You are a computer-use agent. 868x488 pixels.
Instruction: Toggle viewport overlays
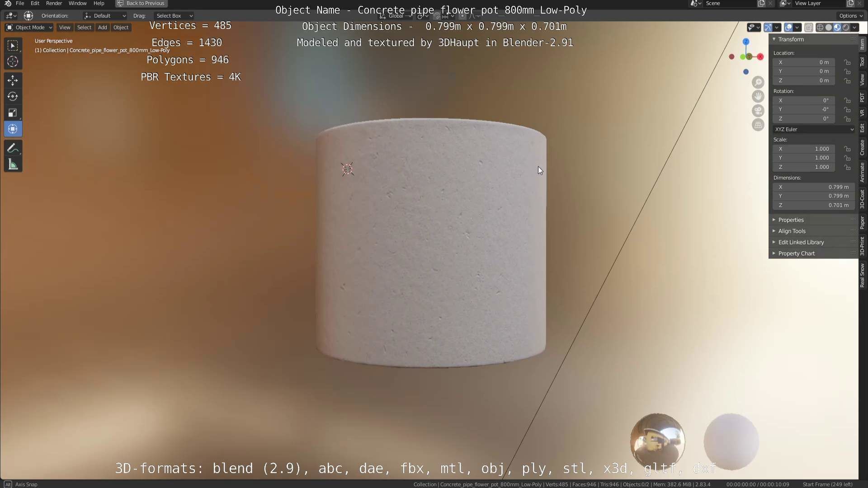tap(788, 28)
